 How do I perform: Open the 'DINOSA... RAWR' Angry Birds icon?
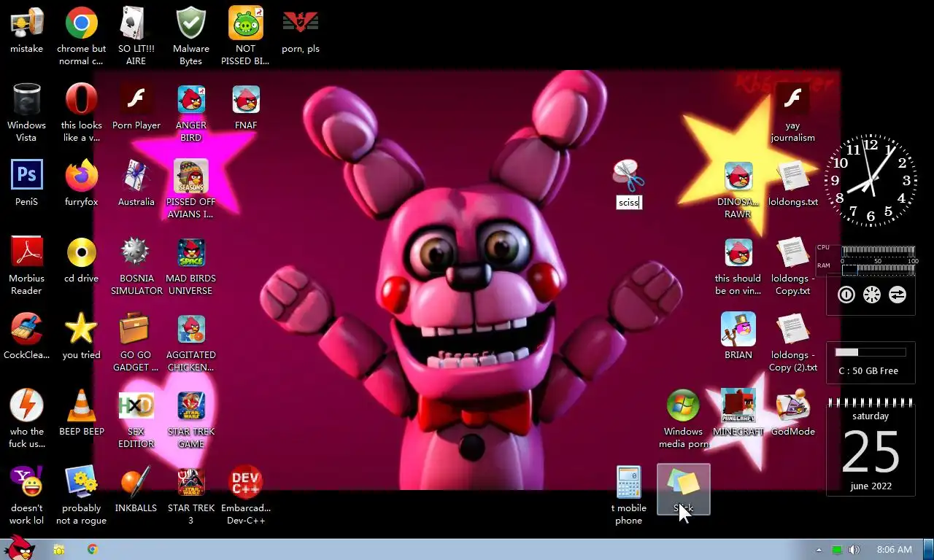738,176
